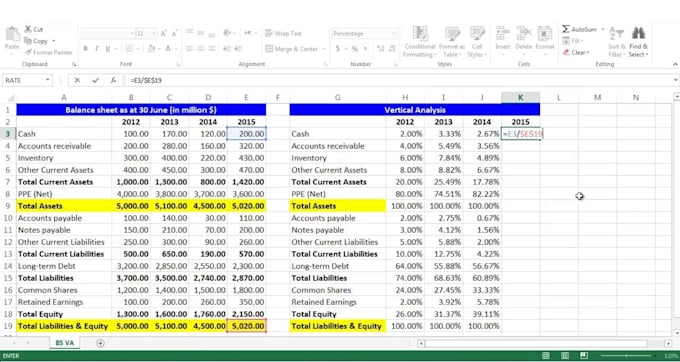Select cell E19 containing 5,020.00
This screenshot has height=362, width=680.
tap(246, 326)
